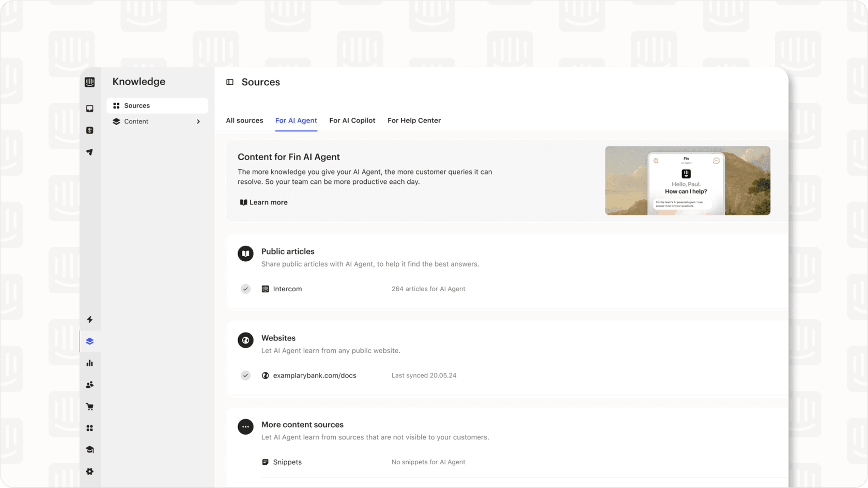868x488 pixels.
Task: Click the Knowledge panel title
Action: point(139,82)
